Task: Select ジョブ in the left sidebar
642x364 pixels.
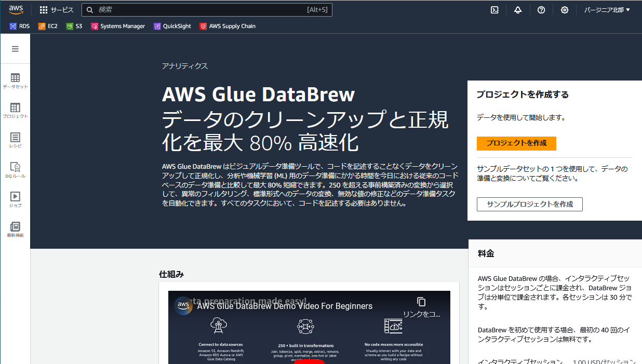Action: pos(16,199)
